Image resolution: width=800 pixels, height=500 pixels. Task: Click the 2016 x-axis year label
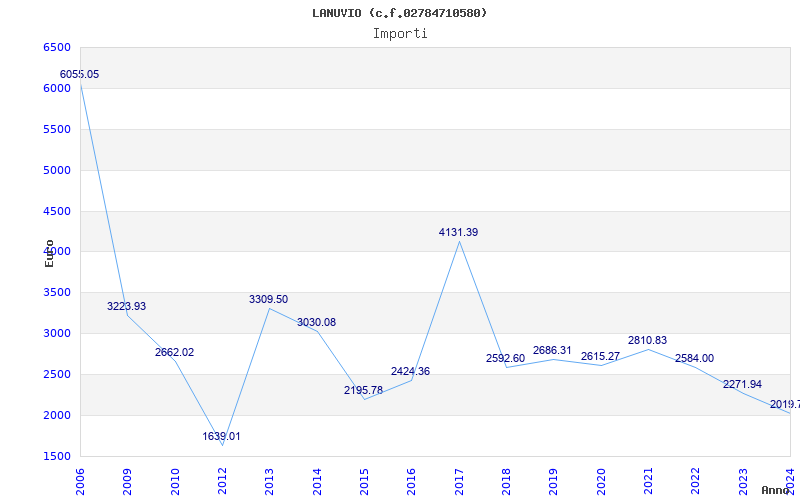tap(411, 482)
